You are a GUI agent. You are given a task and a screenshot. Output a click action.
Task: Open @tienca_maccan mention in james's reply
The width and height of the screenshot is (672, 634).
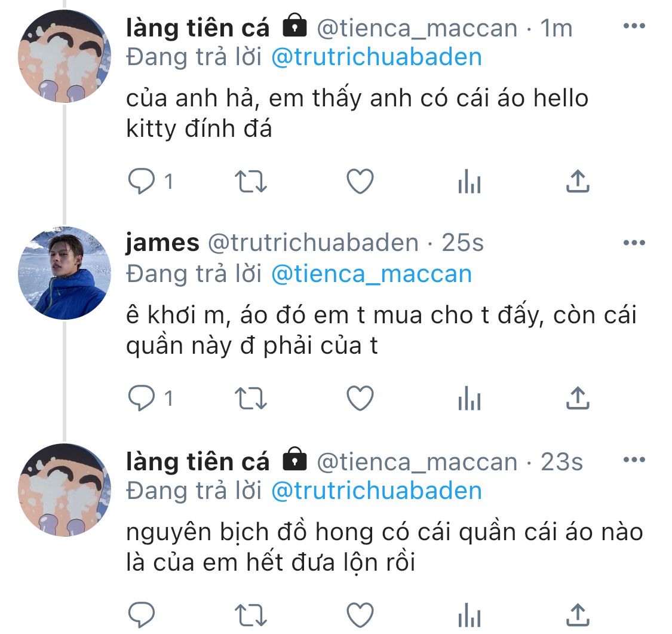372,274
